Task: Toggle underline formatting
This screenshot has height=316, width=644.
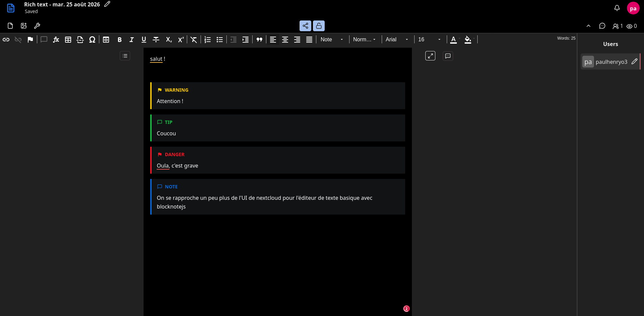Action: [144, 40]
